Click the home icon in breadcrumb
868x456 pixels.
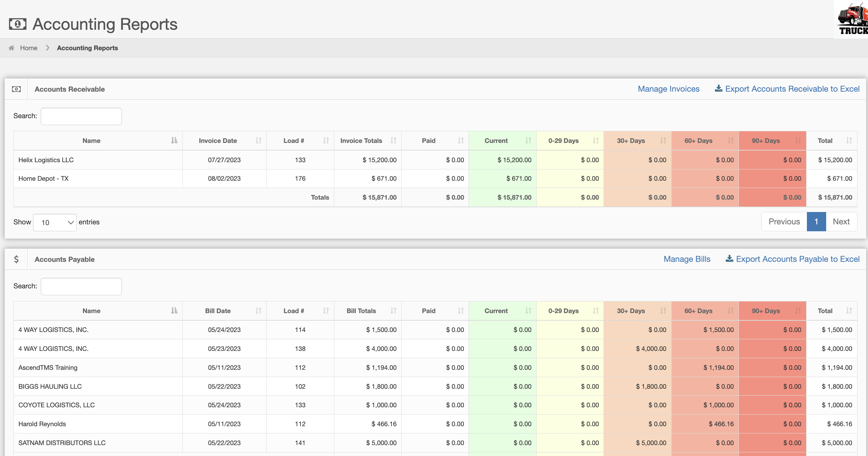tap(12, 48)
